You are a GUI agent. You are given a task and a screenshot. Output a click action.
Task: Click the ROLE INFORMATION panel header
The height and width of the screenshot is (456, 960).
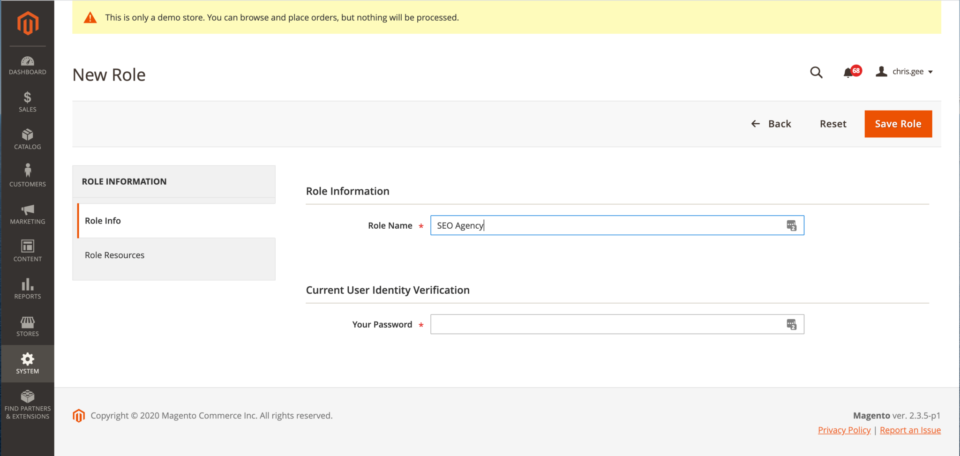tap(174, 181)
